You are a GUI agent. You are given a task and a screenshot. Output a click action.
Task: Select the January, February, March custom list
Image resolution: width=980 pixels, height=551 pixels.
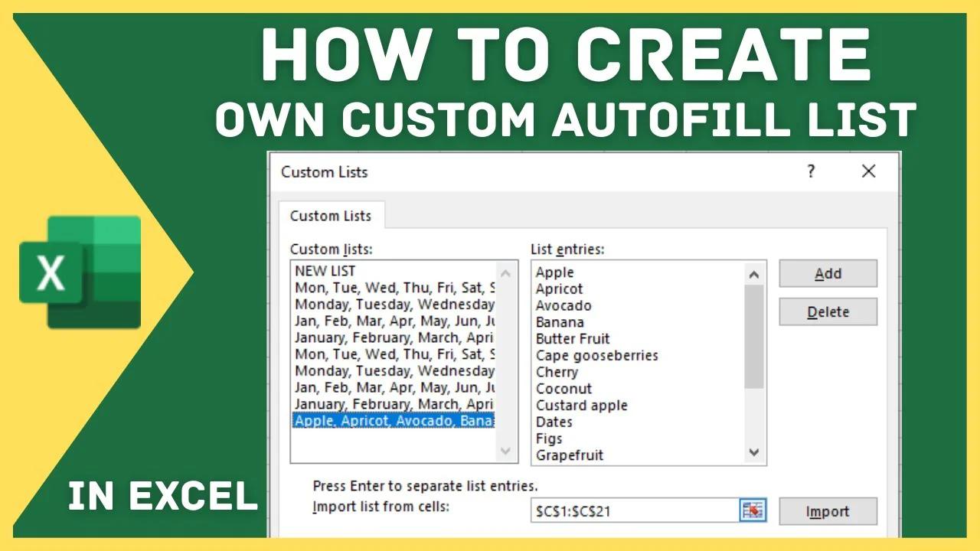click(x=383, y=337)
